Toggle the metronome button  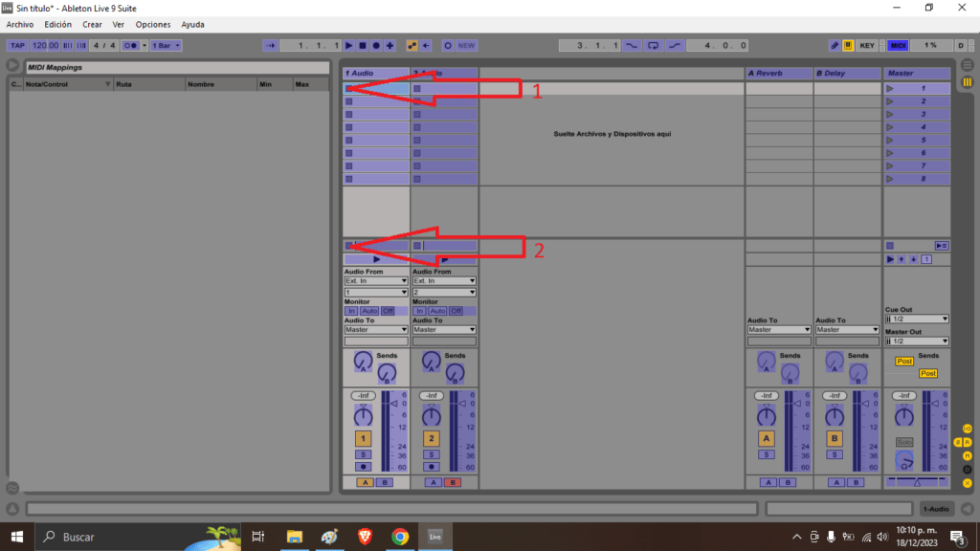(133, 45)
